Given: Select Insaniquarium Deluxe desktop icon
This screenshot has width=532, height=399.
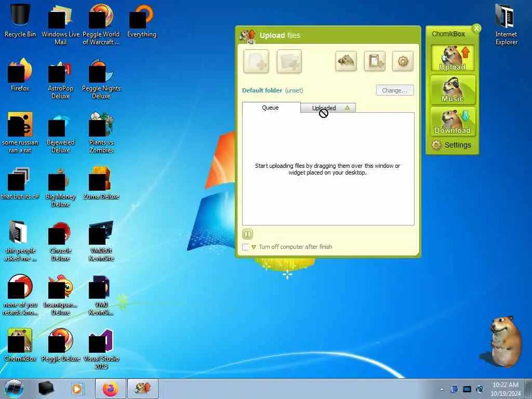Looking at the screenshot, I should click(60, 295).
